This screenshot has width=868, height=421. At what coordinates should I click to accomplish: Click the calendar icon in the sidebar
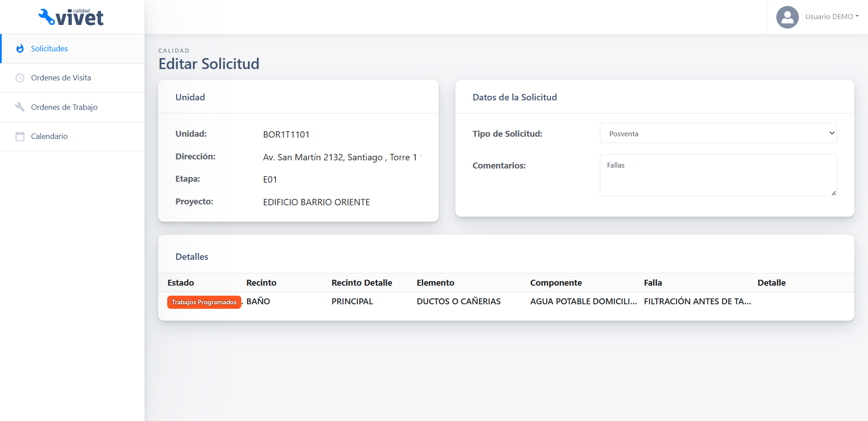[x=20, y=136]
